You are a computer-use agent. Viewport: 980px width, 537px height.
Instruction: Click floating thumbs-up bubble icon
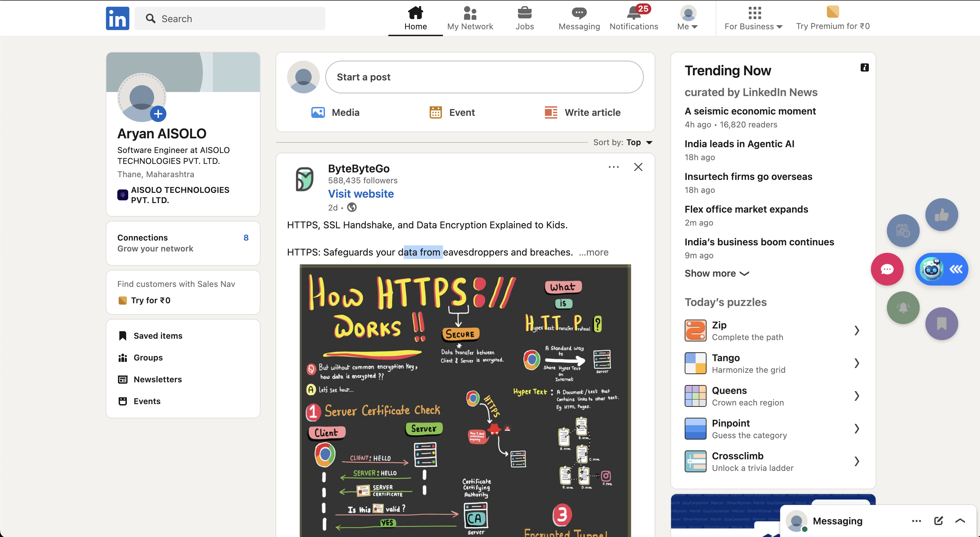point(941,215)
